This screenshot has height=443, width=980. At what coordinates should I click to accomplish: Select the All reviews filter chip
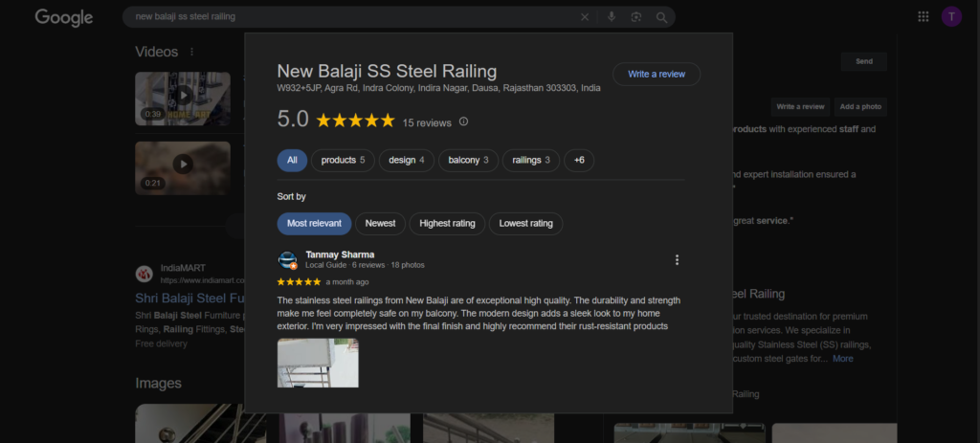pos(292,161)
